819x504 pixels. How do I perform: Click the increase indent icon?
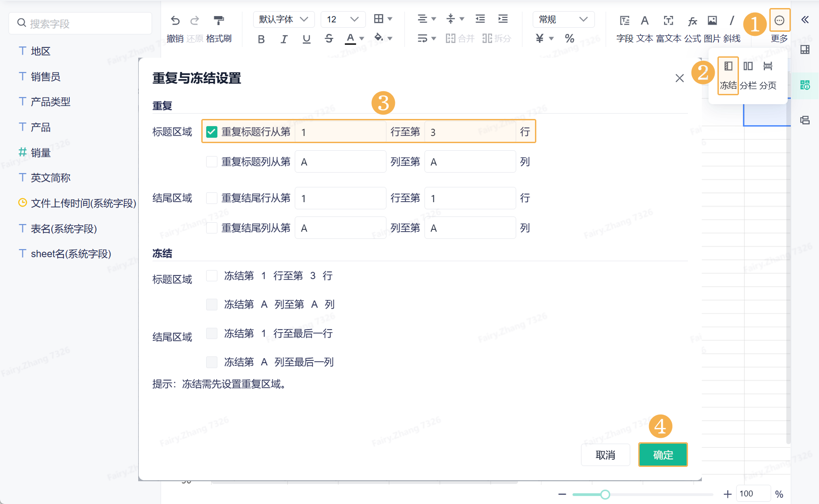pyautogui.click(x=503, y=19)
